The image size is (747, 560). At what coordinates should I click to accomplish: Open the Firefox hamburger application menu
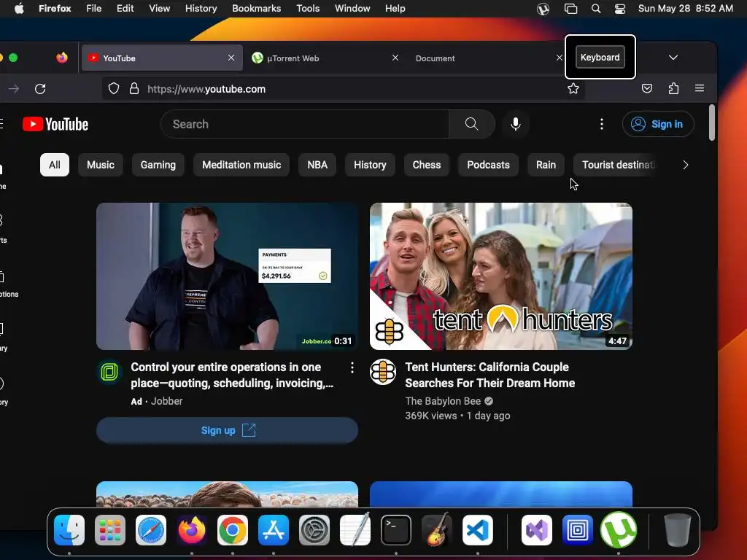700,88
